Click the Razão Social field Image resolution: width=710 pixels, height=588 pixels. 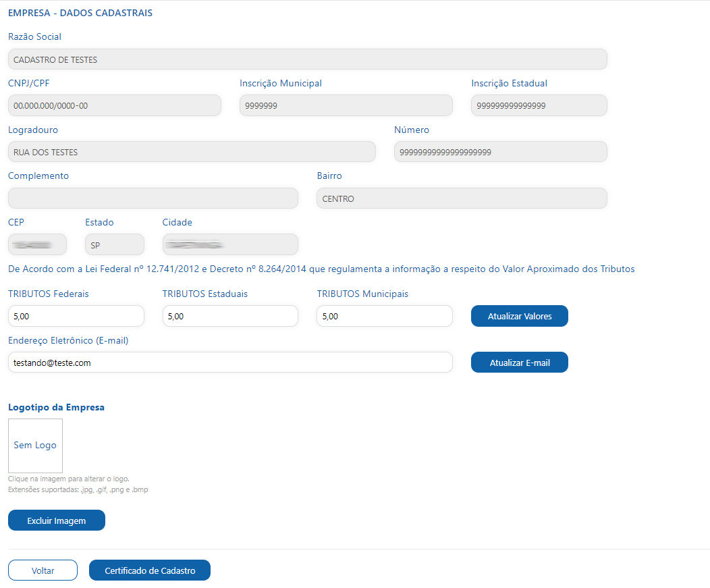[308, 59]
